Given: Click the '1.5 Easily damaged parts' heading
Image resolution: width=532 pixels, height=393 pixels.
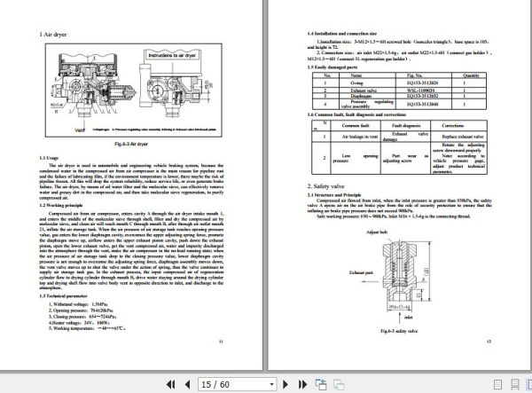Looking at the screenshot, I should pyautogui.click(x=332, y=67).
